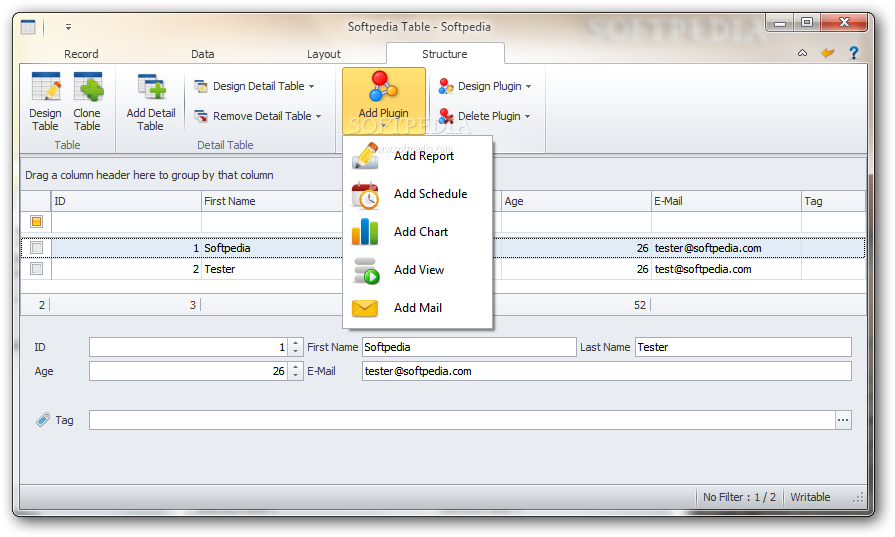
Task: Click the Last Name input field
Action: (x=743, y=347)
